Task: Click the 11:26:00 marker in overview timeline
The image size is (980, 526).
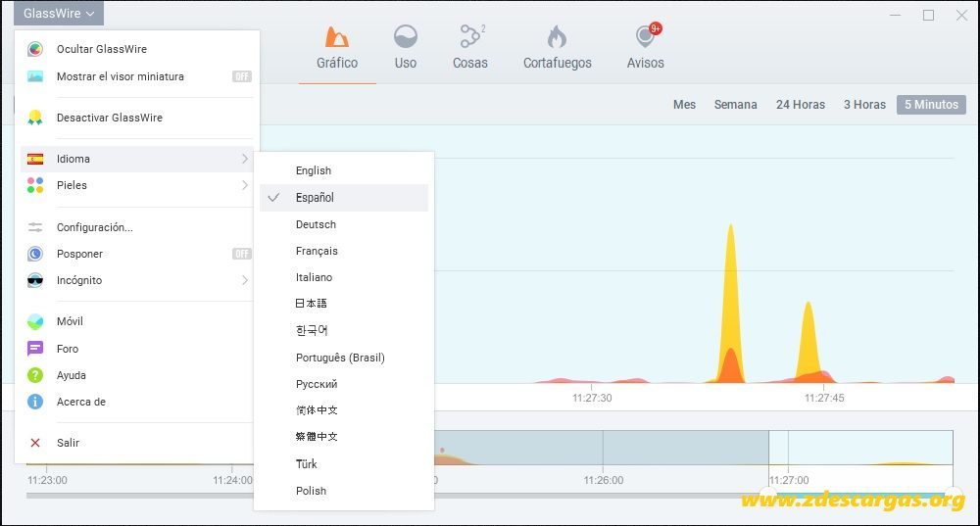Action: tap(603, 480)
